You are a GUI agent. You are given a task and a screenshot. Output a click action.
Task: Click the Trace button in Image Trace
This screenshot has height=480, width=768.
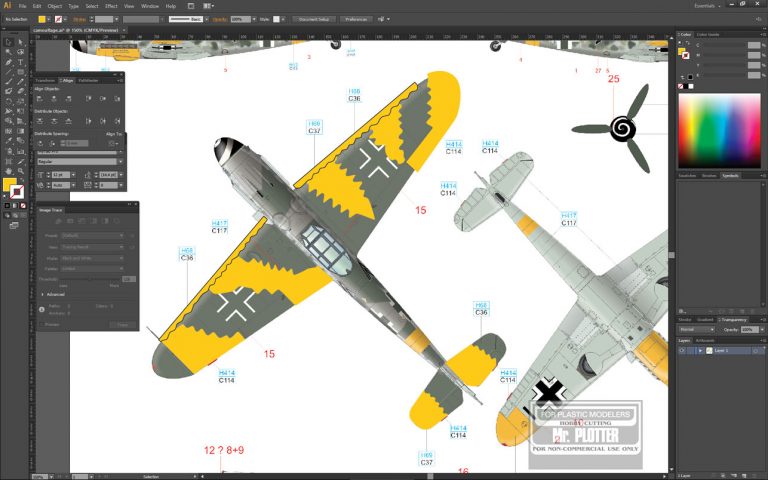(x=122, y=325)
